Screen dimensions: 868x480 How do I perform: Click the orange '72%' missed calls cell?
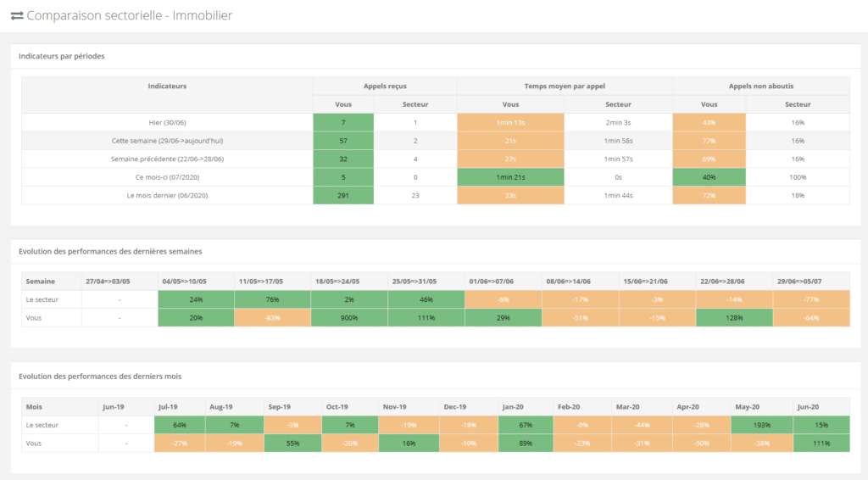pyautogui.click(x=709, y=195)
